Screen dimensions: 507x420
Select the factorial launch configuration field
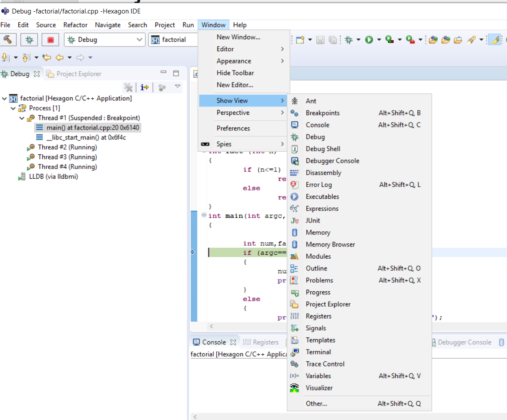click(x=173, y=40)
